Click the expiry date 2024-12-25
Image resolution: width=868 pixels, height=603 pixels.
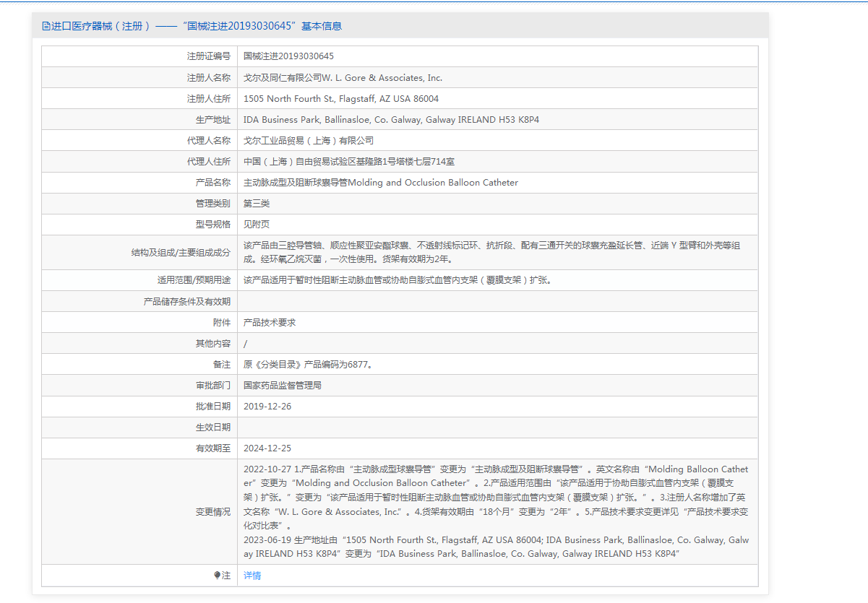coord(267,448)
